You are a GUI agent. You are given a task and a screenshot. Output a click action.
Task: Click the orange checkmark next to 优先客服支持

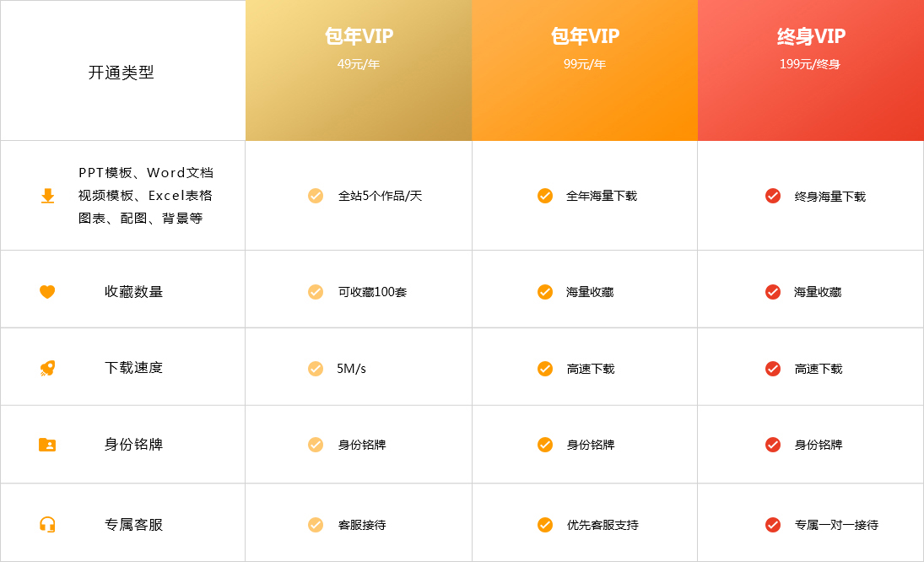545,524
